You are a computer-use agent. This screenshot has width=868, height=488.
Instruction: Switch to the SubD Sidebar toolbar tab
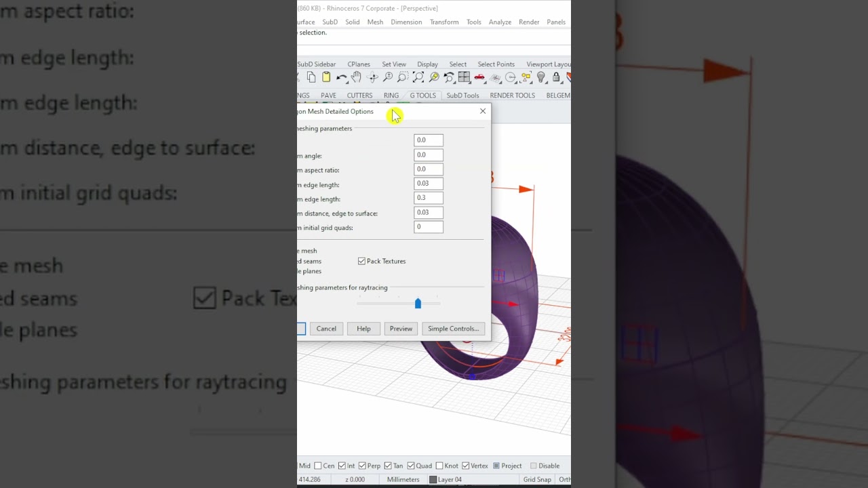[x=316, y=64]
